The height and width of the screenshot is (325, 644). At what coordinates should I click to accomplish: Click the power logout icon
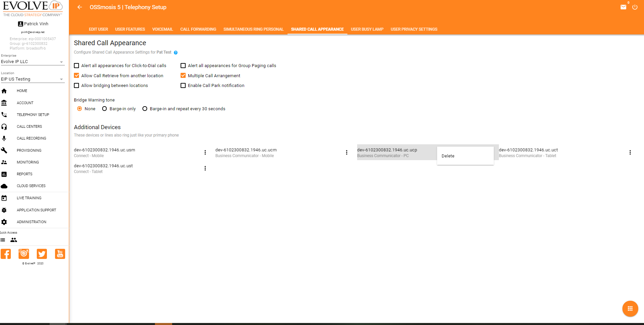click(635, 7)
